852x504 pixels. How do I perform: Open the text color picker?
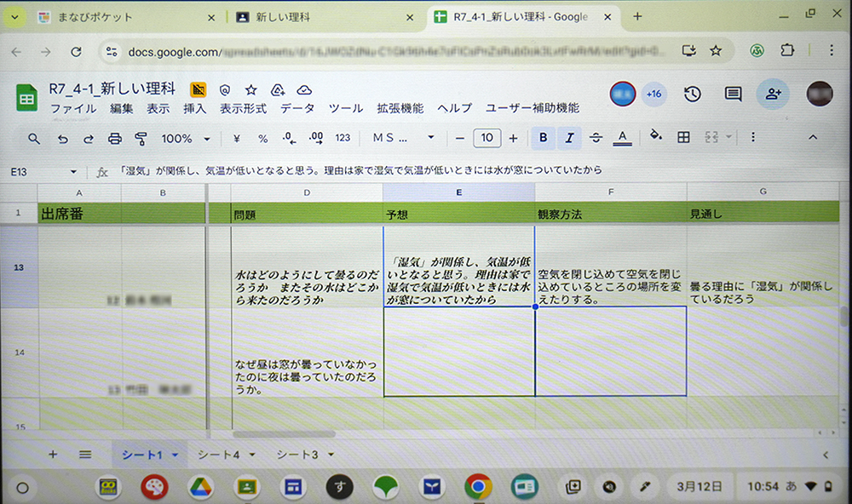click(622, 137)
